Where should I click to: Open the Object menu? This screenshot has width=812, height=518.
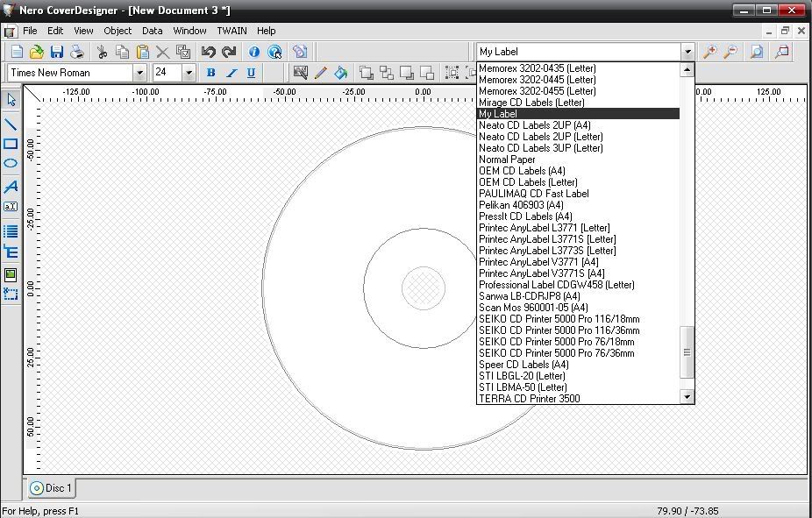pyautogui.click(x=117, y=31)
